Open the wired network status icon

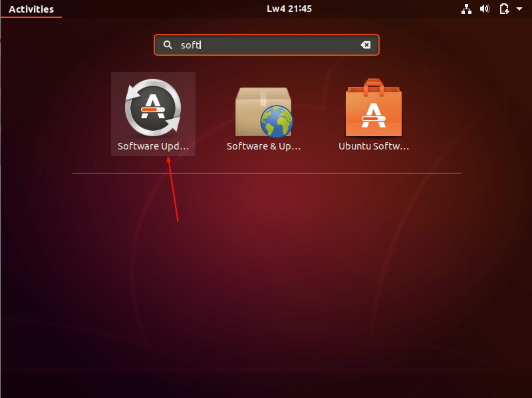pos(466,9)
